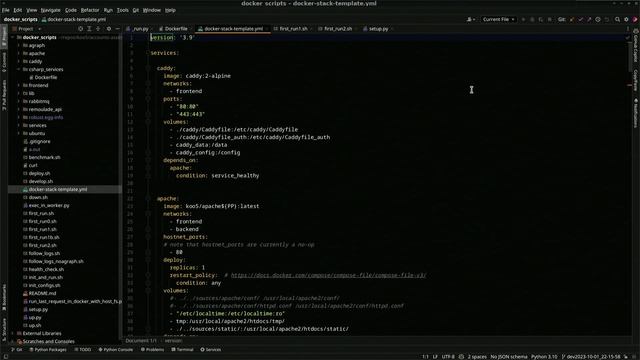Click the Git Push arrow icon
640x360 pixels.
[589, 19]
